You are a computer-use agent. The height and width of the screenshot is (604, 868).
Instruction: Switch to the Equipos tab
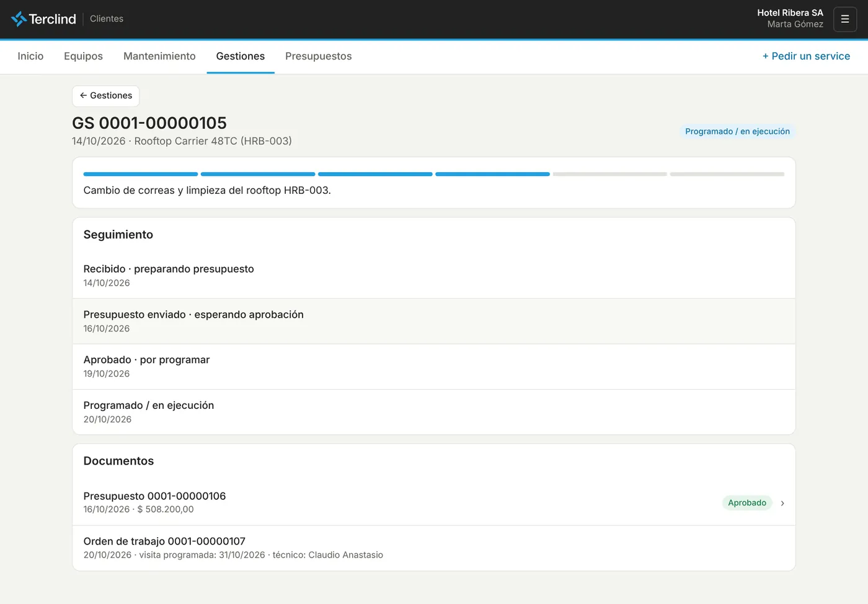pyautogui.click(x=83, y=56)
